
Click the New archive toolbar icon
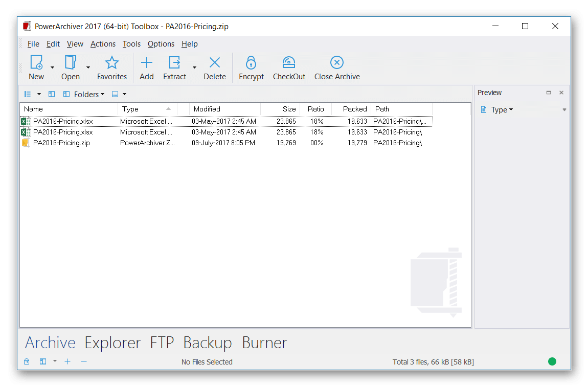(36, 63)
